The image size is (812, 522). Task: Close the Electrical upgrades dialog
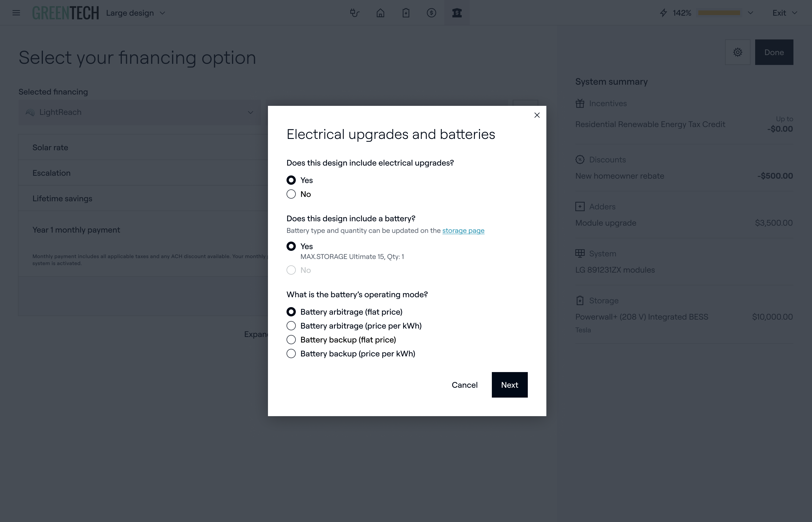[x=537, y=115]
